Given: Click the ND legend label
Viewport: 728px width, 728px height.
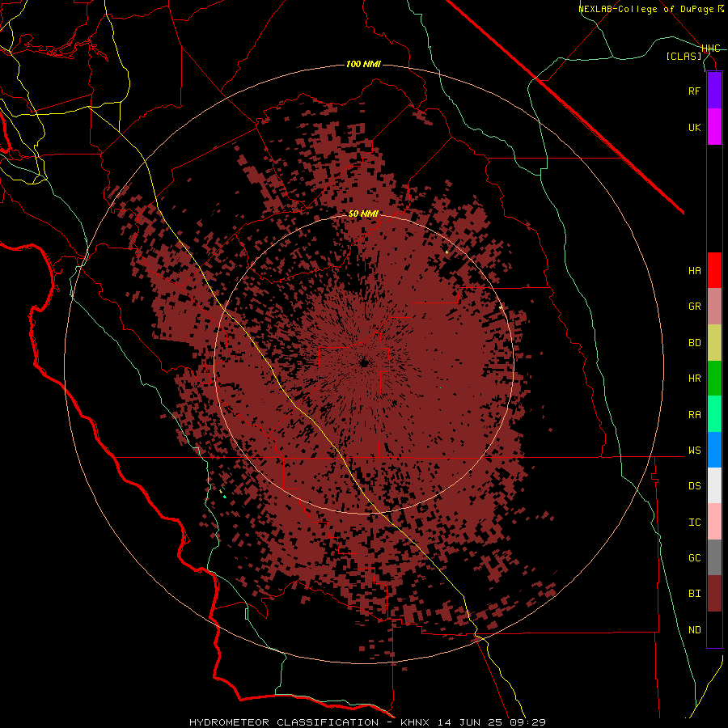Looking at the screenshot, I should pos(694,630).
